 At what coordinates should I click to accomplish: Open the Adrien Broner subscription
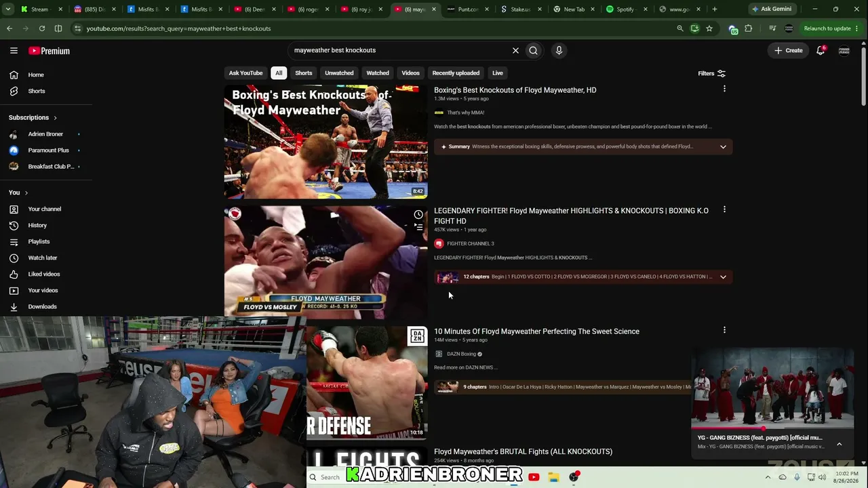[46, 134]
